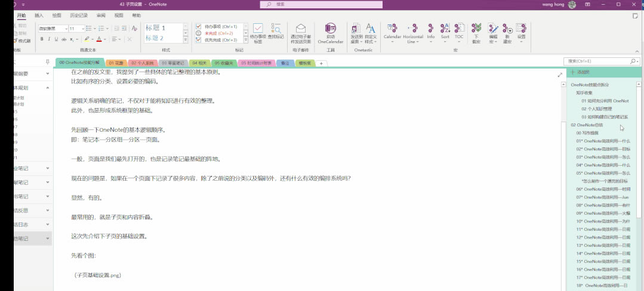Increase the indent level
The height and width of the screenshot is (291, 644).
(124, 28)
